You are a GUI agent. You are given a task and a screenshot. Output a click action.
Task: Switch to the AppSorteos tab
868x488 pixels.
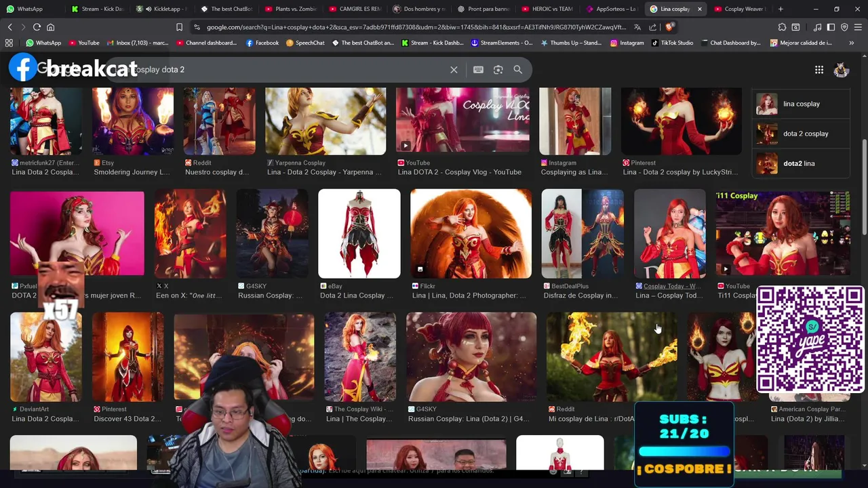(612, 9)
